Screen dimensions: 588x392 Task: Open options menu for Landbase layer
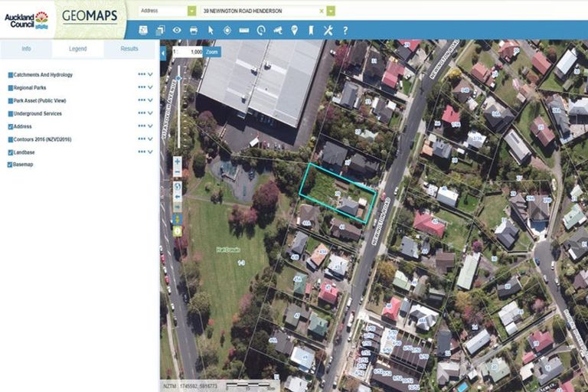[x=142, y=152]
